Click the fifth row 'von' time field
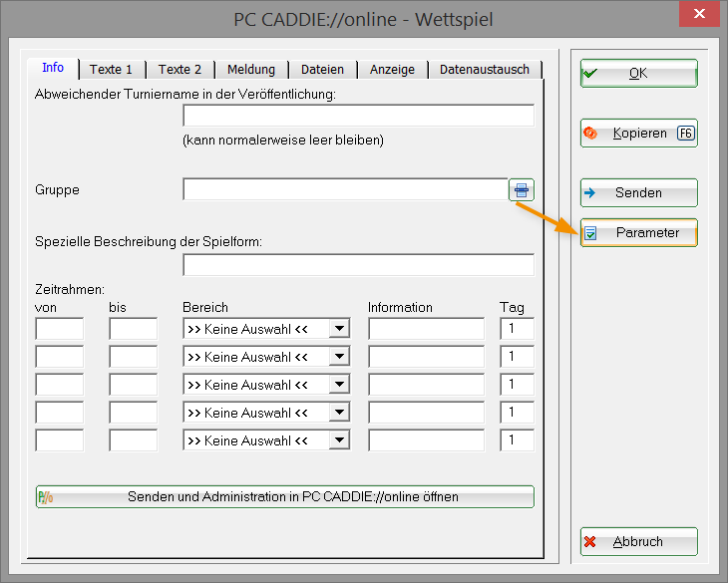The height and width of the screenshot is (583, 728). click(x=60, y=440)
